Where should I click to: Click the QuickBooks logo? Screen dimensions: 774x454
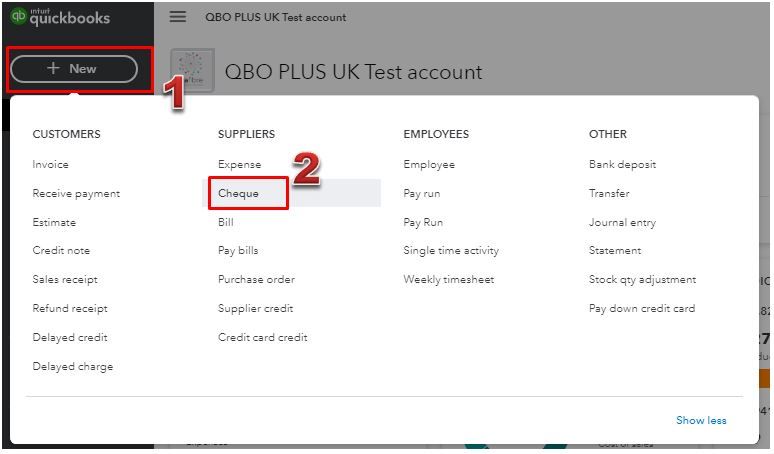click(x=60, y=17)
